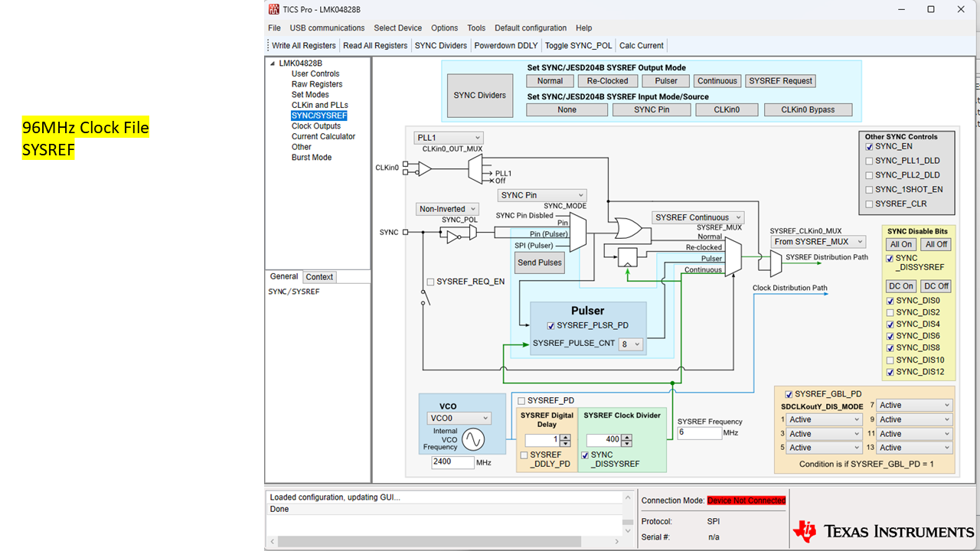Click the large SYNC Dividers button
This screenshot has height=551, width=980.
(x=480, y=96)
